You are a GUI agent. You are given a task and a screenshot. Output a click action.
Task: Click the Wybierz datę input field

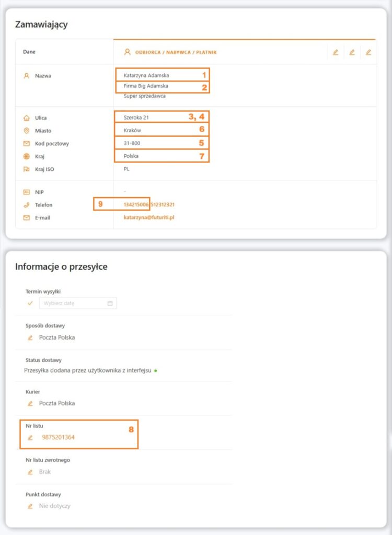(x=78, y=303)
